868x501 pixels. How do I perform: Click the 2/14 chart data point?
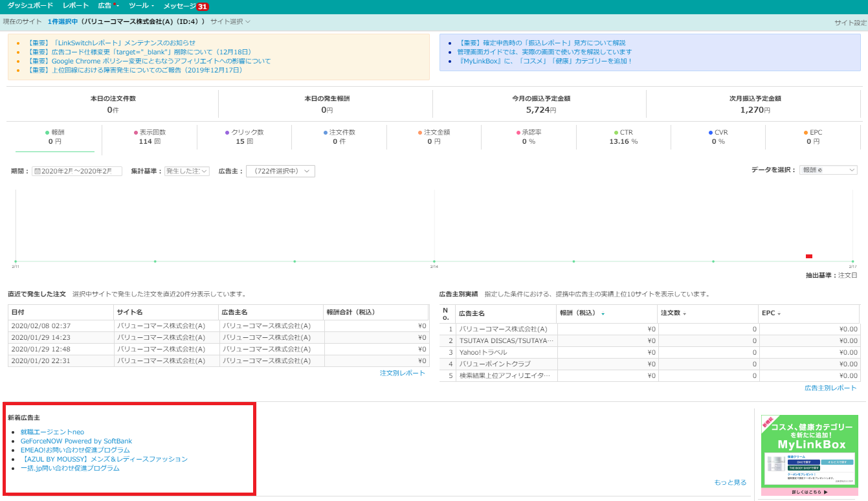(x=434, y=262)
